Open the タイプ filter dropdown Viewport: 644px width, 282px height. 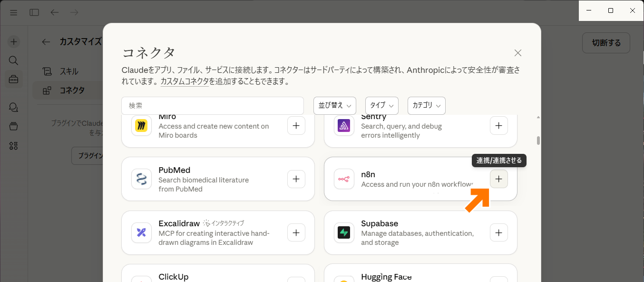pyautogui.click(x=381, y=105)
